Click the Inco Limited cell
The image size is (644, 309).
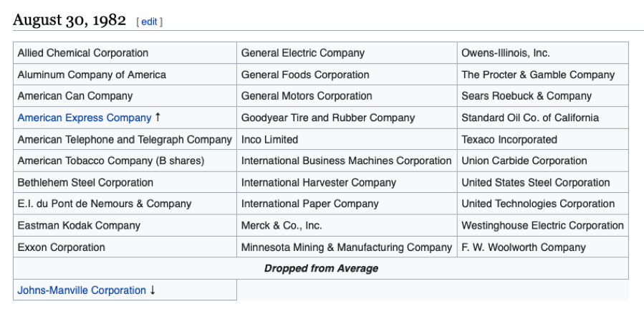269,139
